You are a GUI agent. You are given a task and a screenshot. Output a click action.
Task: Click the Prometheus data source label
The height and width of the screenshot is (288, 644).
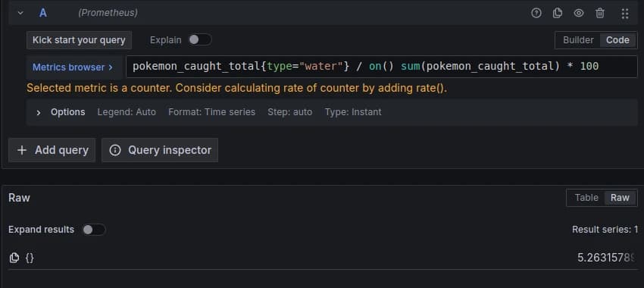tap(108, 13)
